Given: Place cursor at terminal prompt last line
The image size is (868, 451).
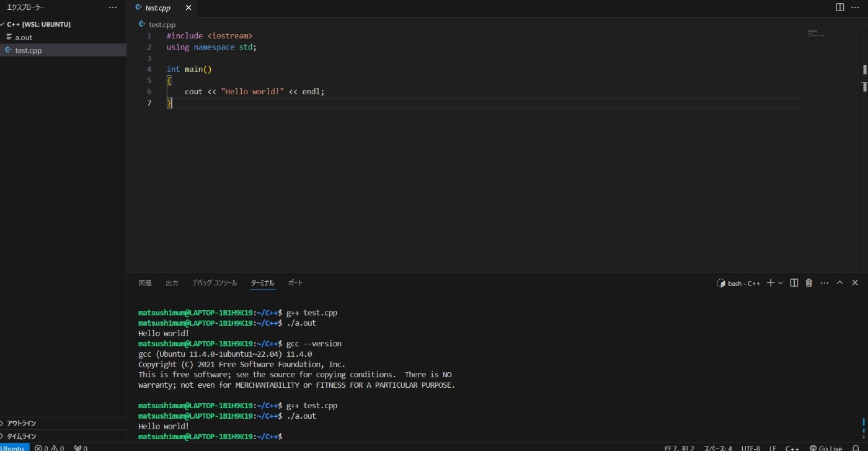Looking at the screenshot, I should pyautogui.click(x=285, y=437).
